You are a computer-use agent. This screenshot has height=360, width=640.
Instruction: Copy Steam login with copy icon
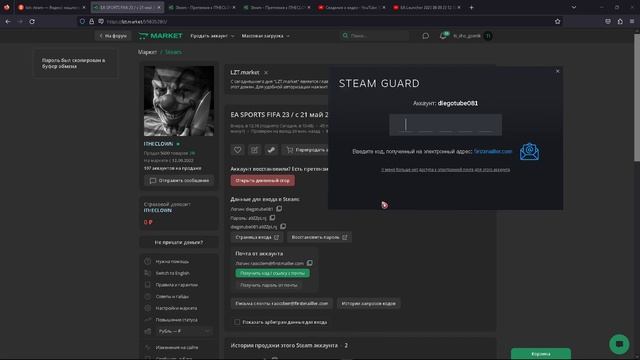tap(279, 209)
